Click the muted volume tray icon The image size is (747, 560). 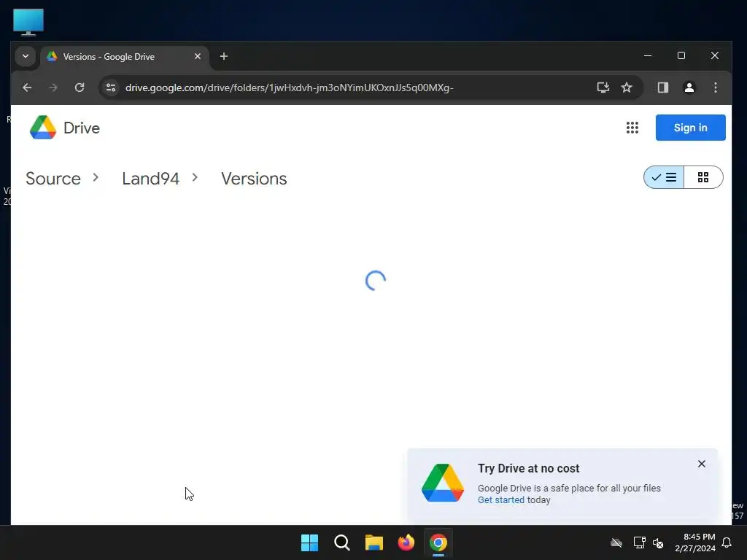pos(658,542)
